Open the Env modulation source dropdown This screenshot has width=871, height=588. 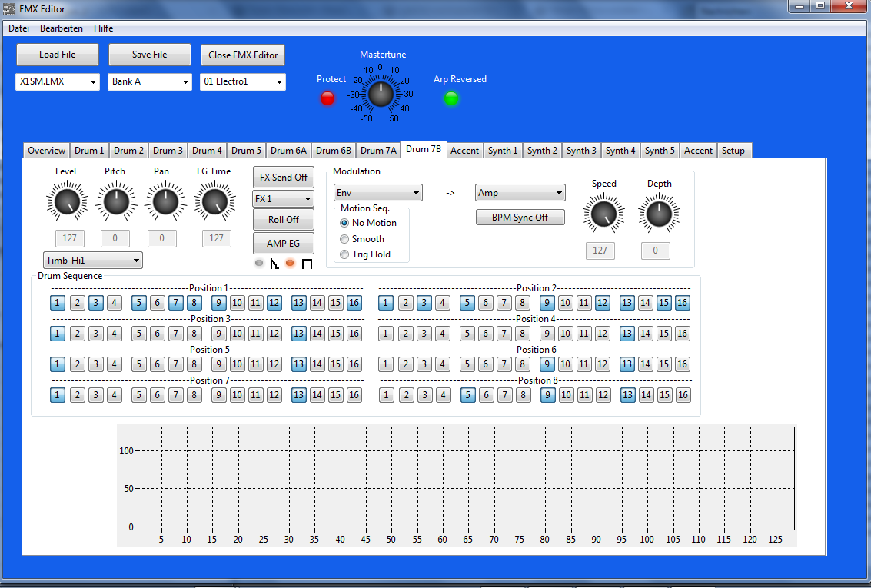[x=377, y=193]
